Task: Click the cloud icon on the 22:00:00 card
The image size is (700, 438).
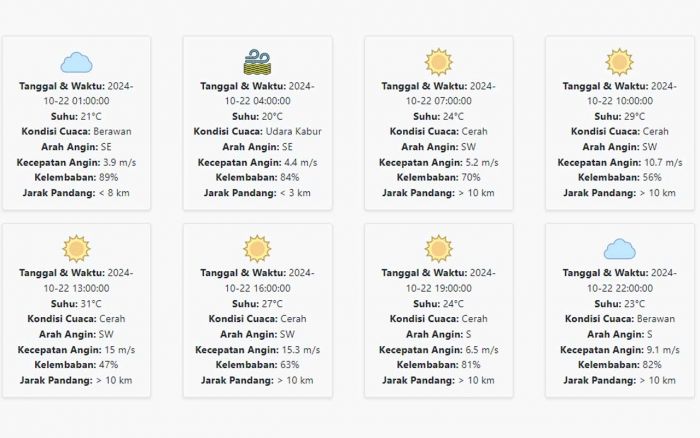Action: (x=620, y=249)
